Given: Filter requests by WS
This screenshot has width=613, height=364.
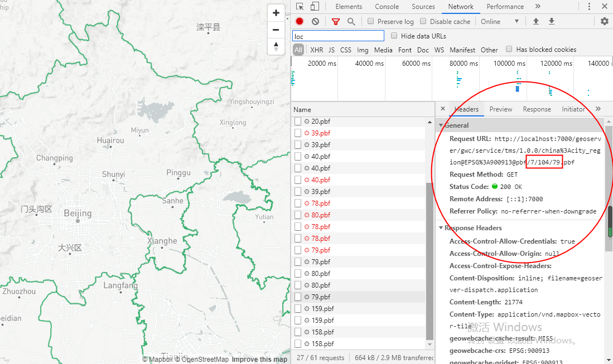Looking at the screenshot, I should point(439,50).
